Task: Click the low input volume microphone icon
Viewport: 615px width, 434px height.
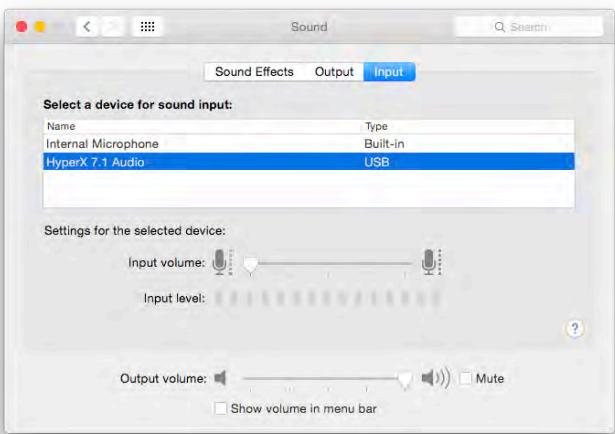Action: tap(222, 262)
